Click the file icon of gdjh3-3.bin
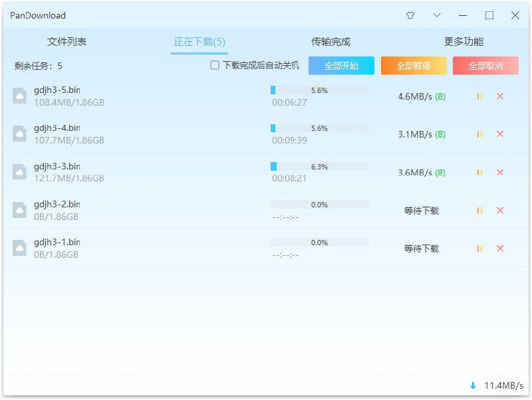Screen dimensions: 532x400 (19, 172)
